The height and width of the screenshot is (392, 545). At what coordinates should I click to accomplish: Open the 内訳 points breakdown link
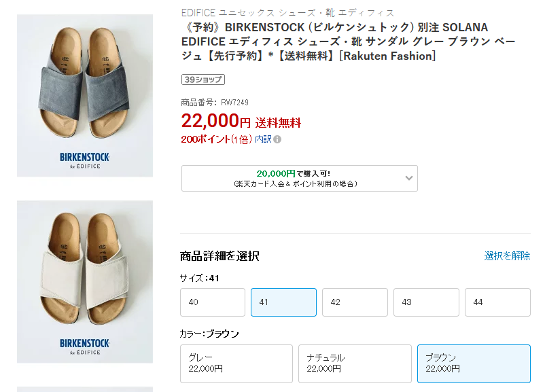click(x=263, y=139)
